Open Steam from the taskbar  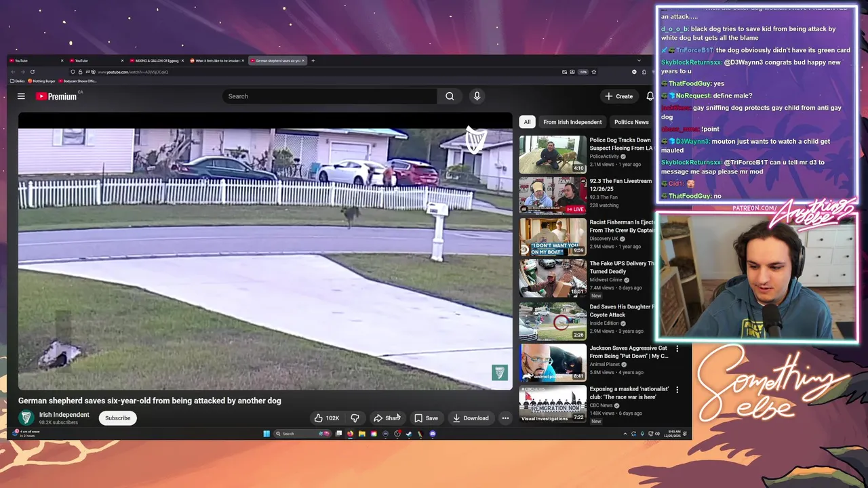pyautogui.click(x=409, y=434)
